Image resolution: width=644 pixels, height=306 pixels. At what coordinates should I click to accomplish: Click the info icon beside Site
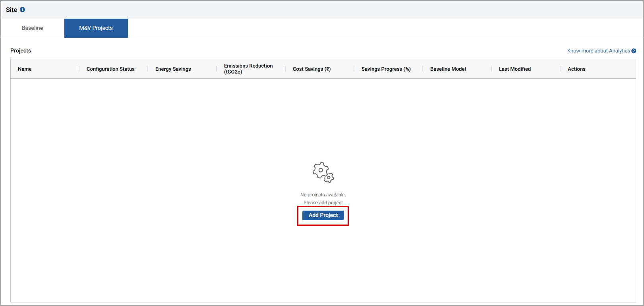click(22, 10)
